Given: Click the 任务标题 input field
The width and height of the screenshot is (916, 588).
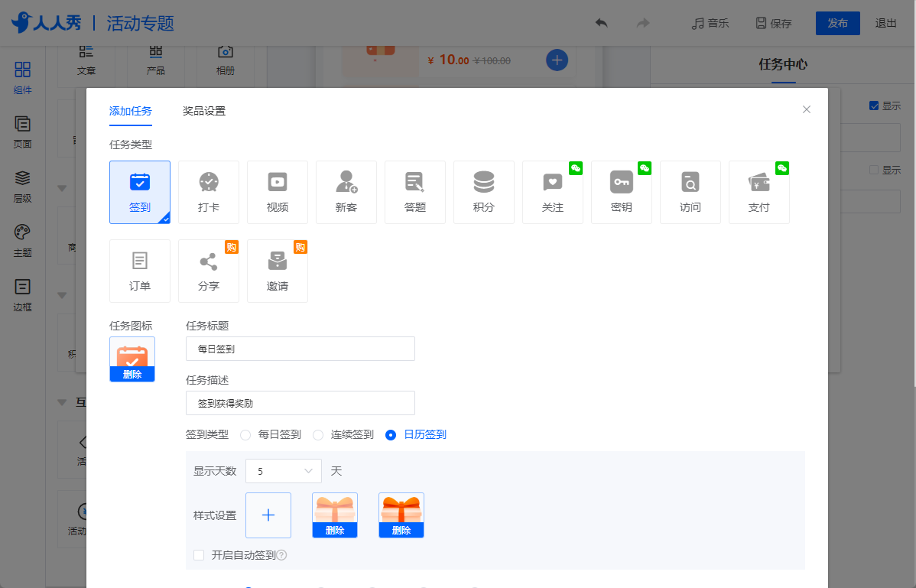Looking at the screenshot, I should [300, 349].
